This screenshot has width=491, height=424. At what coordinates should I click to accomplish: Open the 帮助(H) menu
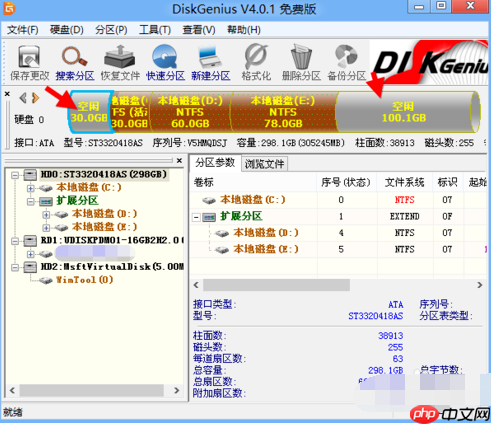click(x=244, y=30)
